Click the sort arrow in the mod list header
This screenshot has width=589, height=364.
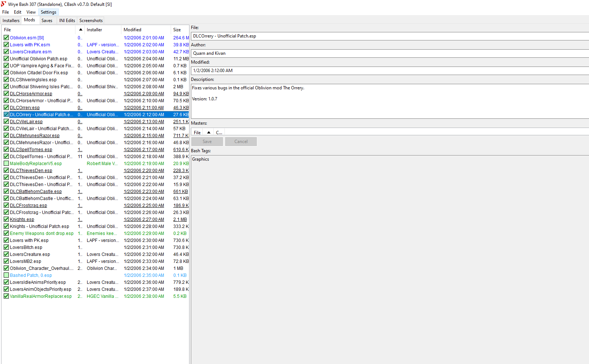tap(81, 30)
